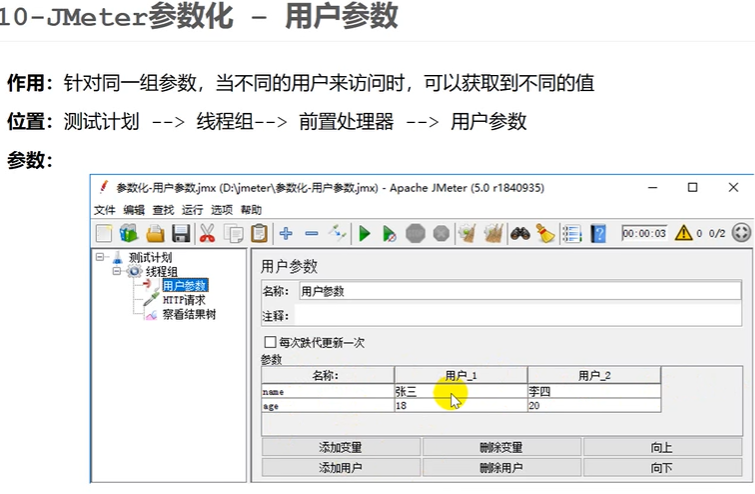Click the Stop test icon

pos(416,234)
